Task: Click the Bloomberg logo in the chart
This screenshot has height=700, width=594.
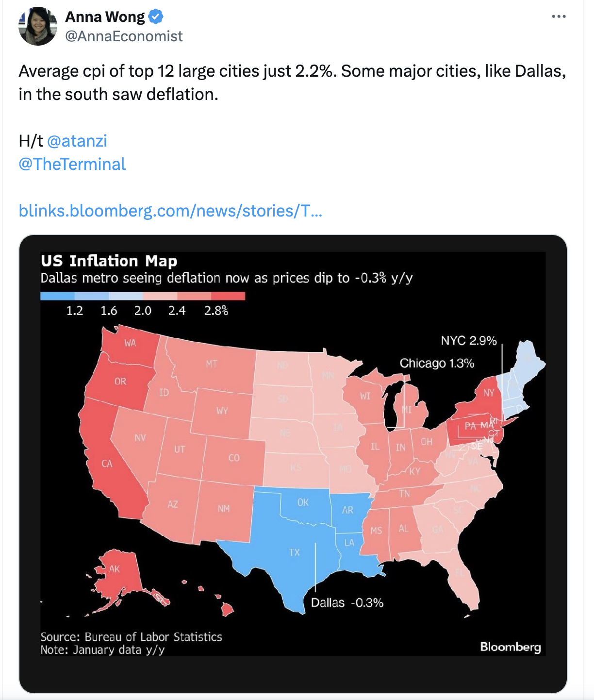Action: pyautogui.click(x=511, y=647)
